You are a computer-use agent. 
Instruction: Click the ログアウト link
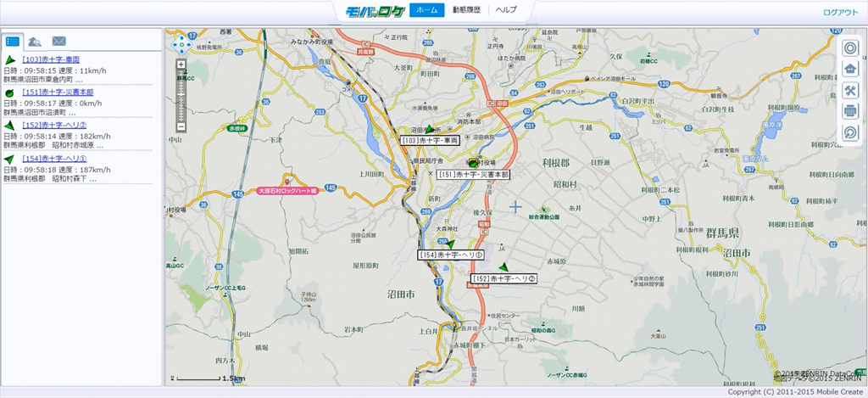[x=840, y=13]
